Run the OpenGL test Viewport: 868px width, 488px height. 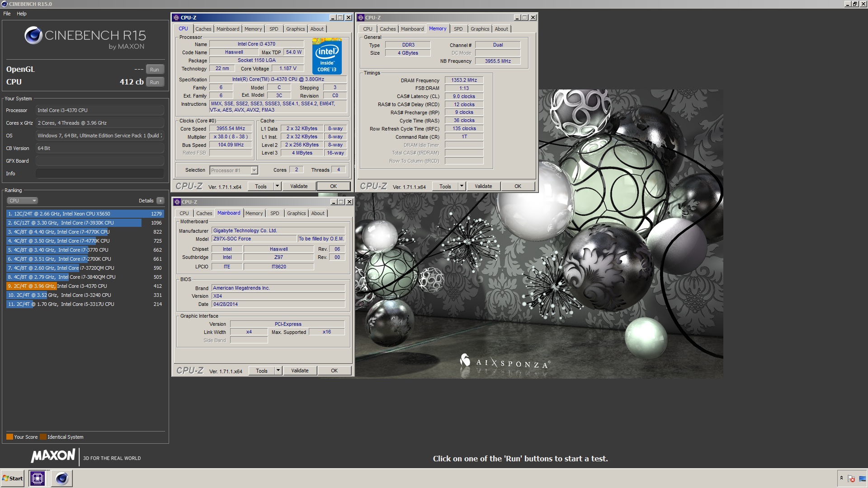155,70
